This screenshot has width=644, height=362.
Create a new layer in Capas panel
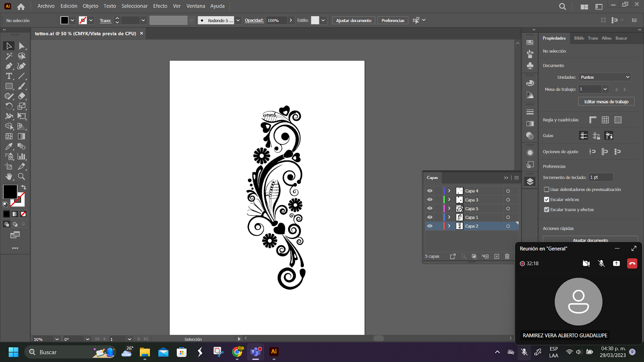497,256
